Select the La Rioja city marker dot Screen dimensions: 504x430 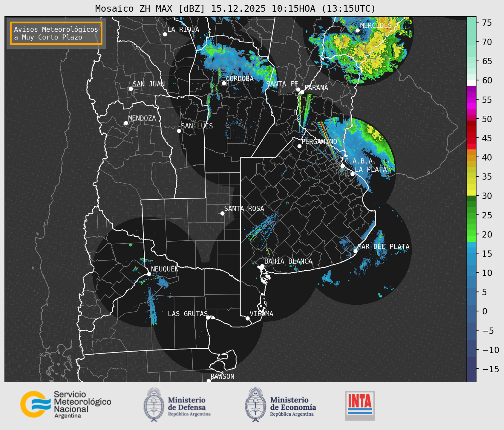pyautogui.click(x=165, y=34)
